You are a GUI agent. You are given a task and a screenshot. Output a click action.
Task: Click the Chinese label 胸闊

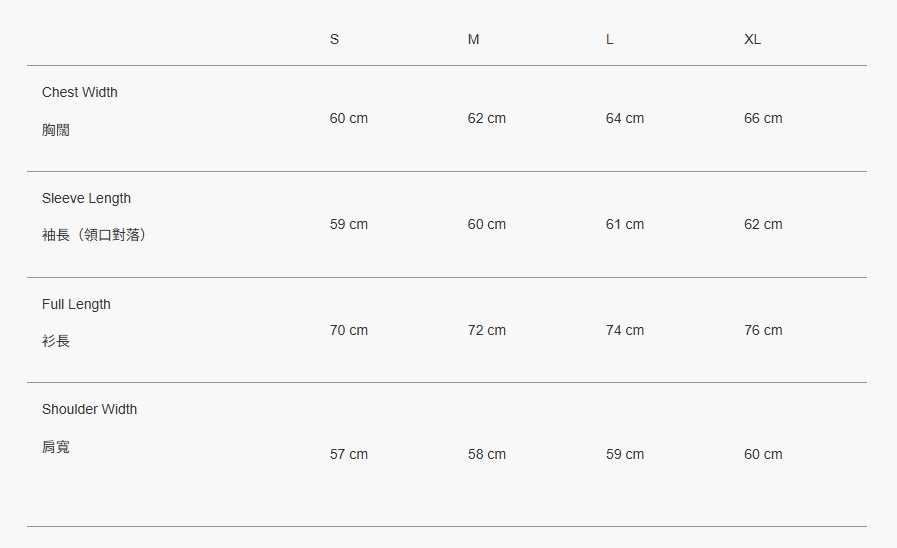tap(56, 130)
